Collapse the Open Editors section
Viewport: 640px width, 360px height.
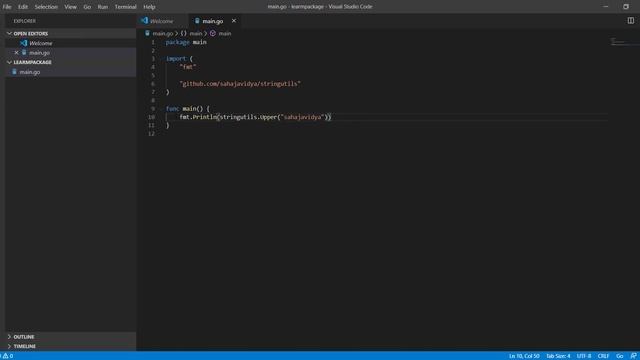70,33
